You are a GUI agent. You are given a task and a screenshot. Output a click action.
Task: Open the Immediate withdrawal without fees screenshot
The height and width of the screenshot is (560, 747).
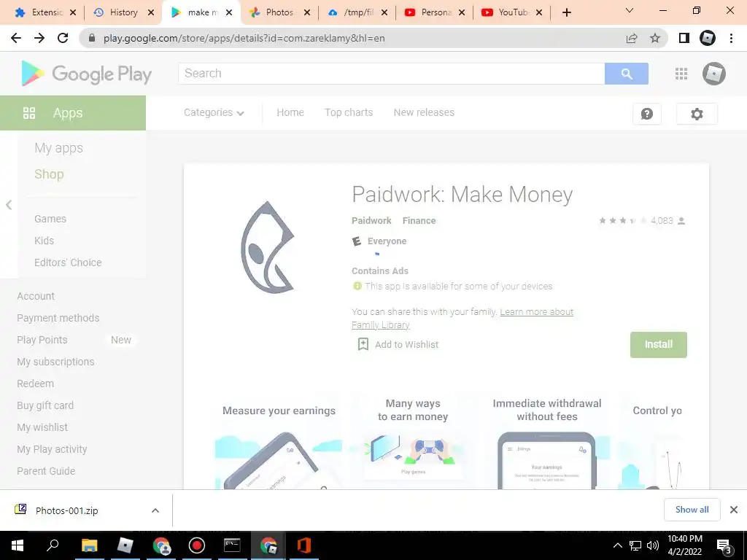[547, 441]
